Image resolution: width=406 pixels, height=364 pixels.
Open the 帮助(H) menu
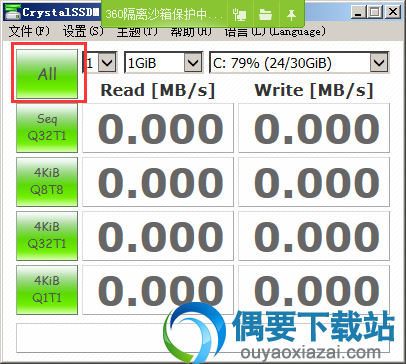pyautogui.click(x=191, y=33)
